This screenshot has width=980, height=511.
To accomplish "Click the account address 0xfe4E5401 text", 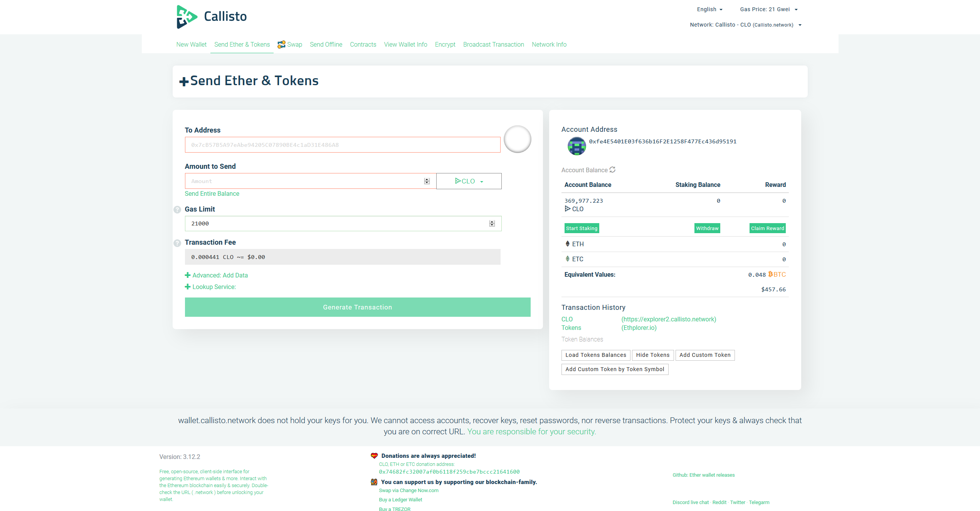I will point(662,141).
